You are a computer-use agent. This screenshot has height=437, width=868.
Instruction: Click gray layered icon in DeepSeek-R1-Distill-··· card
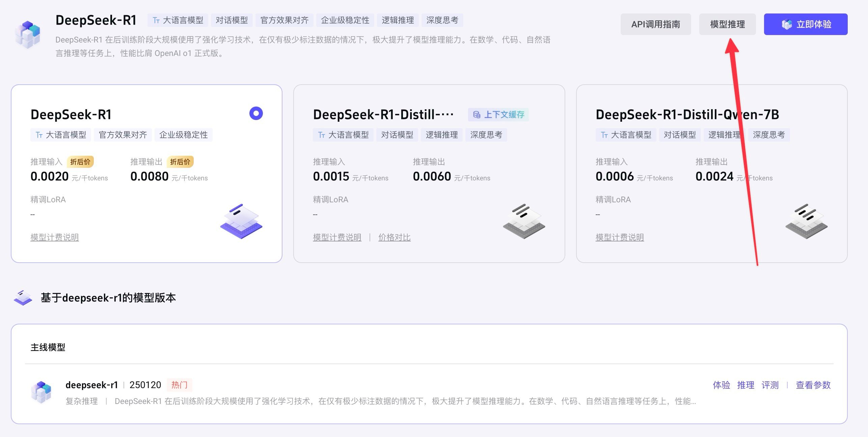click(x=524, y=221)
